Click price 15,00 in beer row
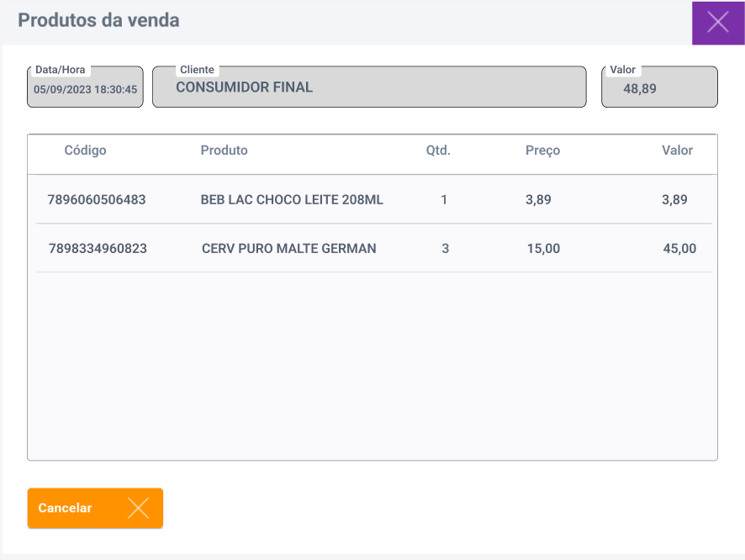745x560 pixels. 542,249
